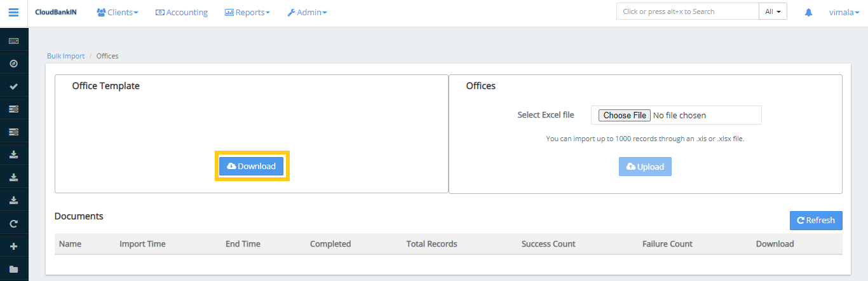The height and width of the screenshot is (281, 868).
Task: Focus the top search input field
Action: [687, 11]
